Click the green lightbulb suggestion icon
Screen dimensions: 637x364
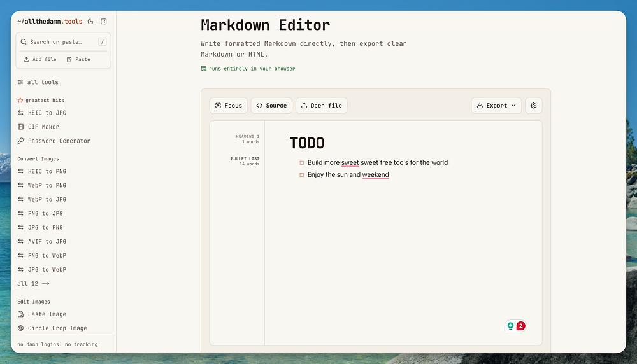click(x=511, y=326)
